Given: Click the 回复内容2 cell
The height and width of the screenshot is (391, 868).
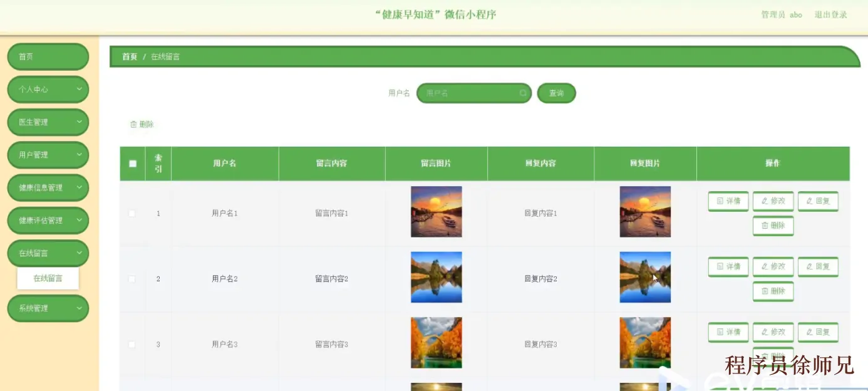Looking at the screenshot, I should pos(541,279).
